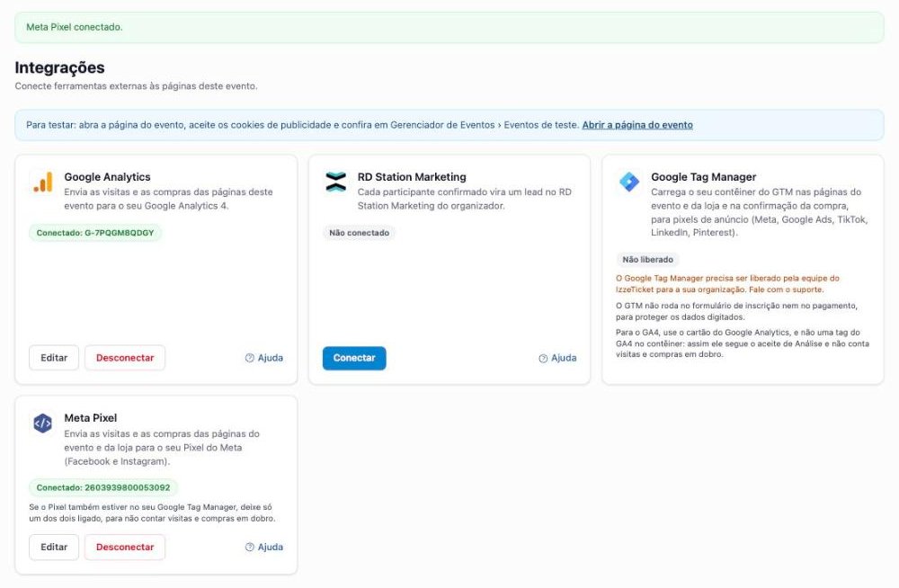Click the help icon in RD Station card
This screenshot has width=899, height=588.
point(543,359)
